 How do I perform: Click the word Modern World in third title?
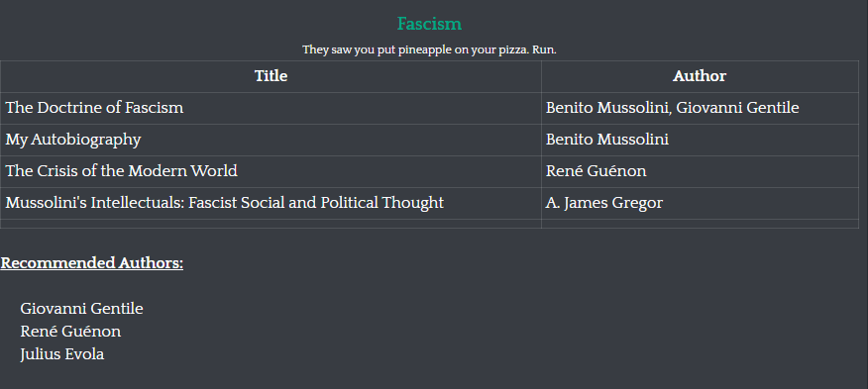click(x=182, y=171)
